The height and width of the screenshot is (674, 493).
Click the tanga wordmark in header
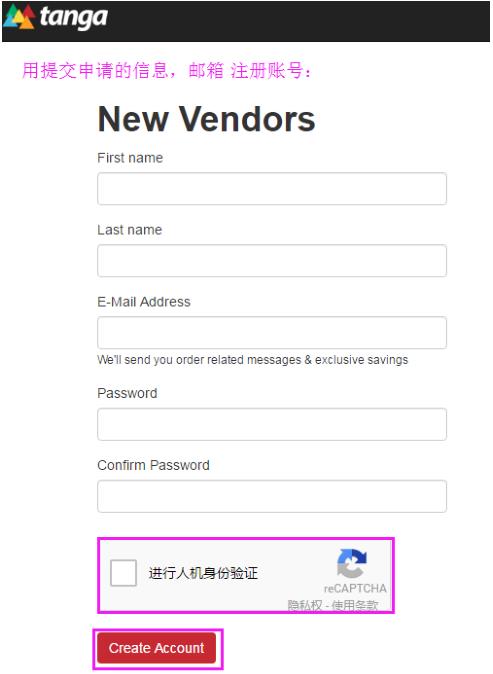click(x=73, y=18)
